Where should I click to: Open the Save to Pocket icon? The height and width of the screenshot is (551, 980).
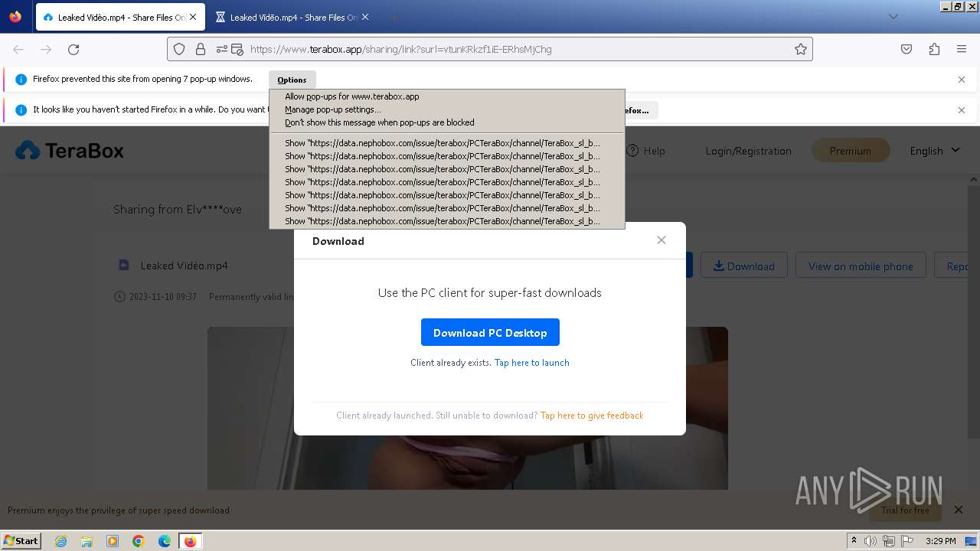906,49
